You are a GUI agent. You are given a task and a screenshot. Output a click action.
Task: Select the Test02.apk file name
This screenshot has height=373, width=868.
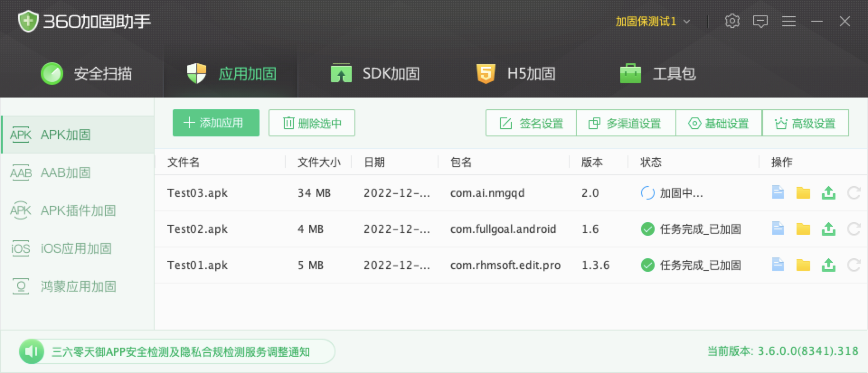point(197,229)
